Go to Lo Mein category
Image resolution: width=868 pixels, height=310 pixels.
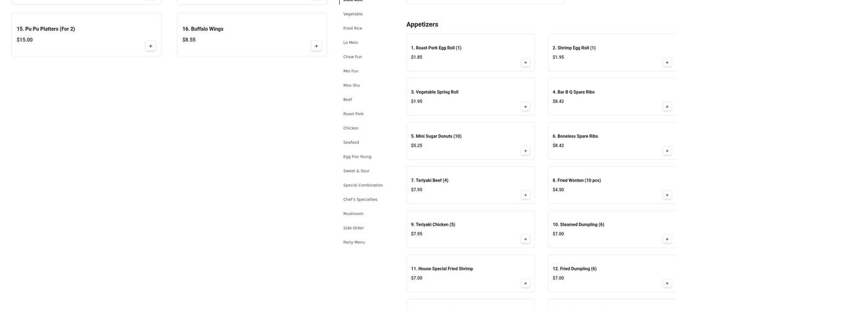click(351, 43)
